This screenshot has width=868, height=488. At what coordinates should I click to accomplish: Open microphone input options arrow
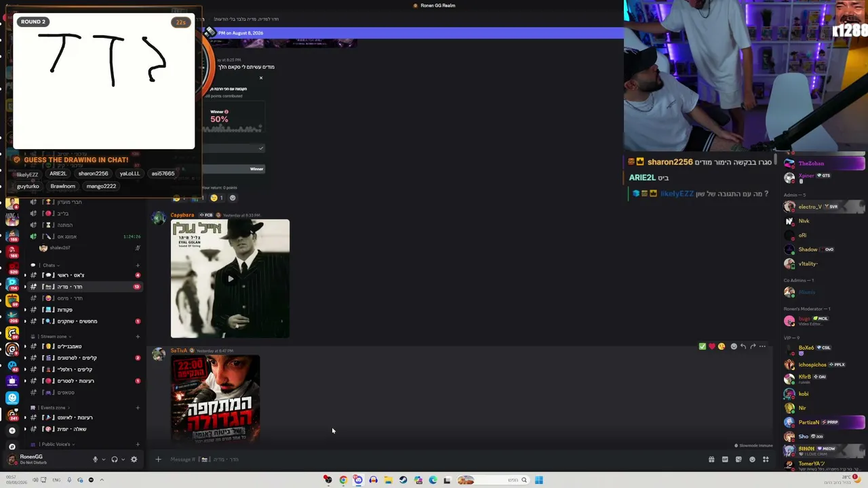click(103, 460)
